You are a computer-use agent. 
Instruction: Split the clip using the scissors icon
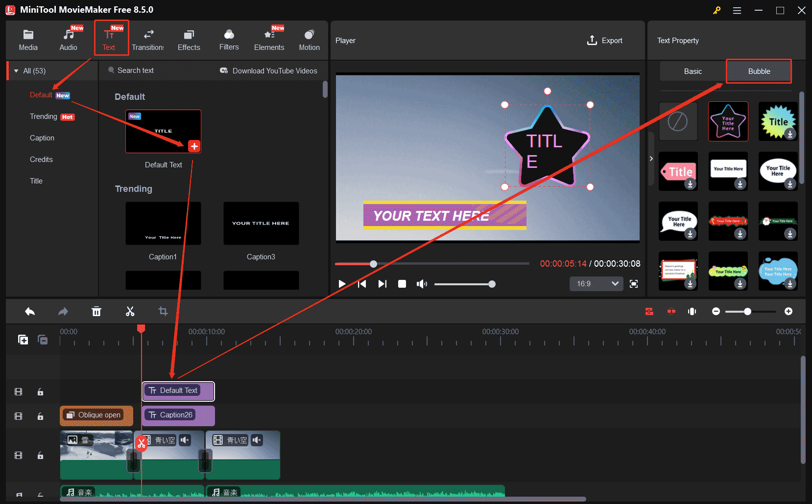click(x=130, y=311)
